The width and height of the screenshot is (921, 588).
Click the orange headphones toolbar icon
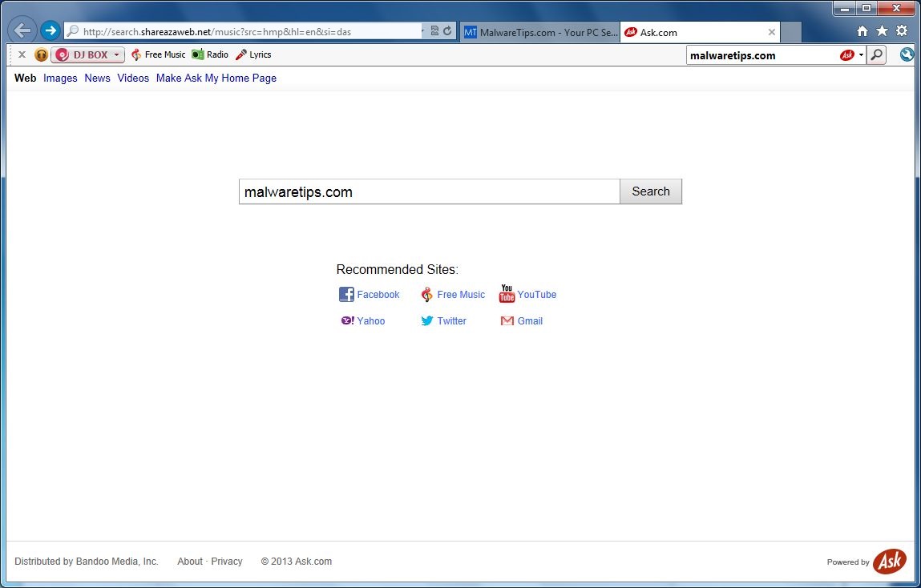(x=41, y=54)
